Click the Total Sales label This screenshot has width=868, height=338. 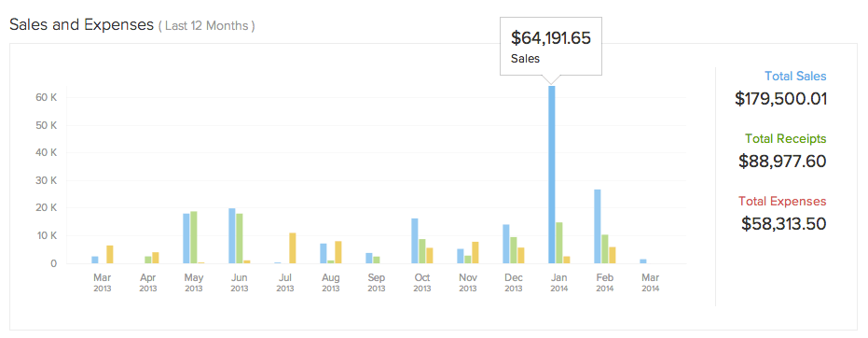pyautogui.click(x=795, y=77)
